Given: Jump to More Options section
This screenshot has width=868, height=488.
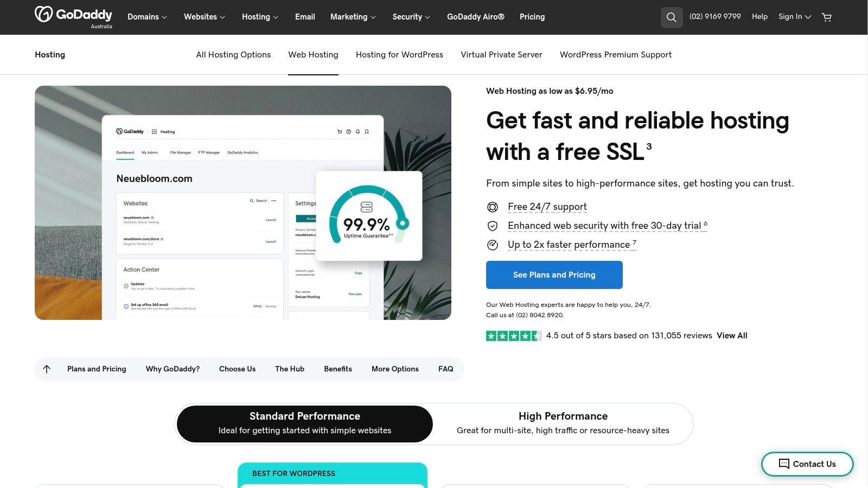Looking at the screenshot, I should [395, 369].
